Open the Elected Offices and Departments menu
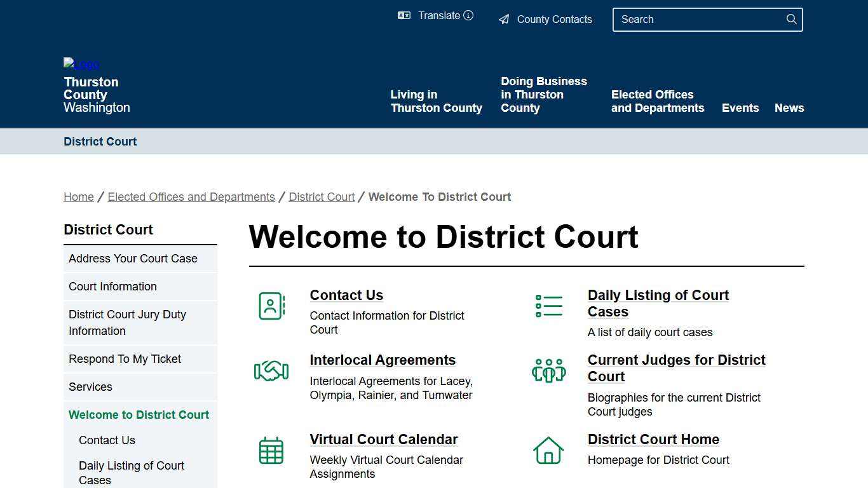Screen dimensions: 868x488 click(x=658, y=101)
